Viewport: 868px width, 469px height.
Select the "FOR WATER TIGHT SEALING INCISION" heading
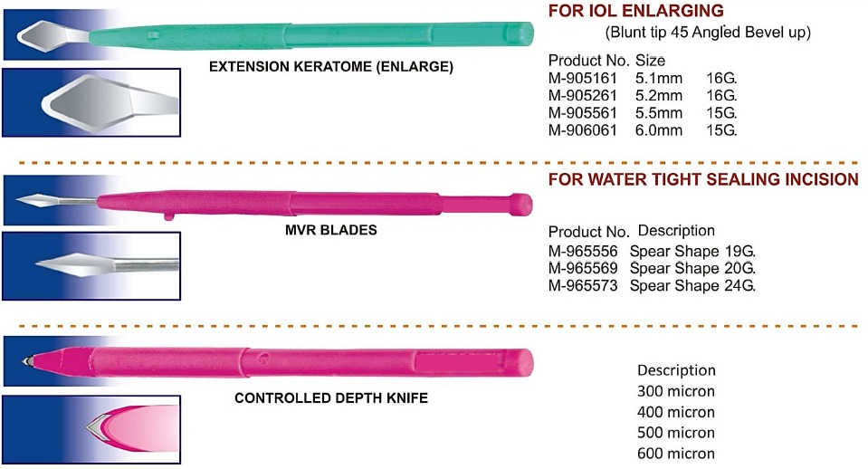(703, 179)
